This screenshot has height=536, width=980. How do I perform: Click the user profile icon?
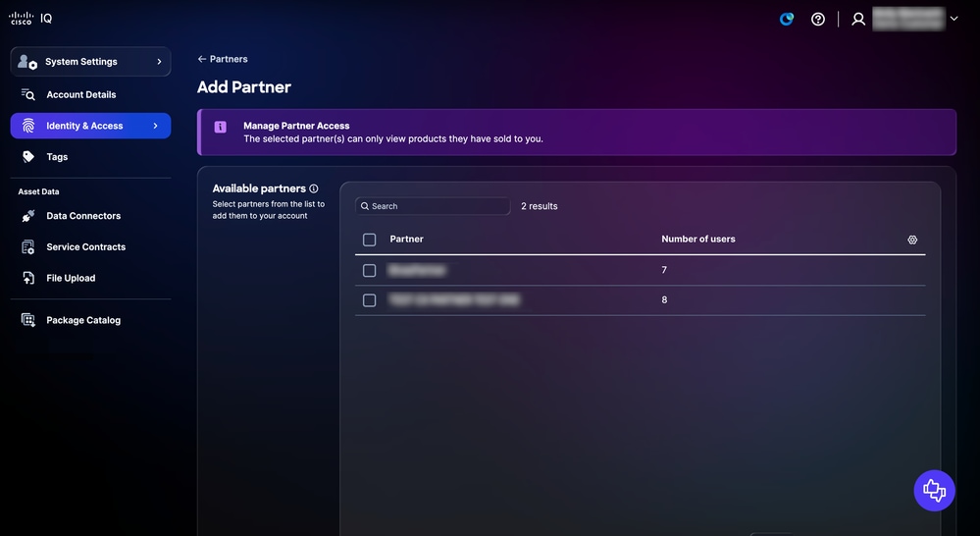point(858,20)
